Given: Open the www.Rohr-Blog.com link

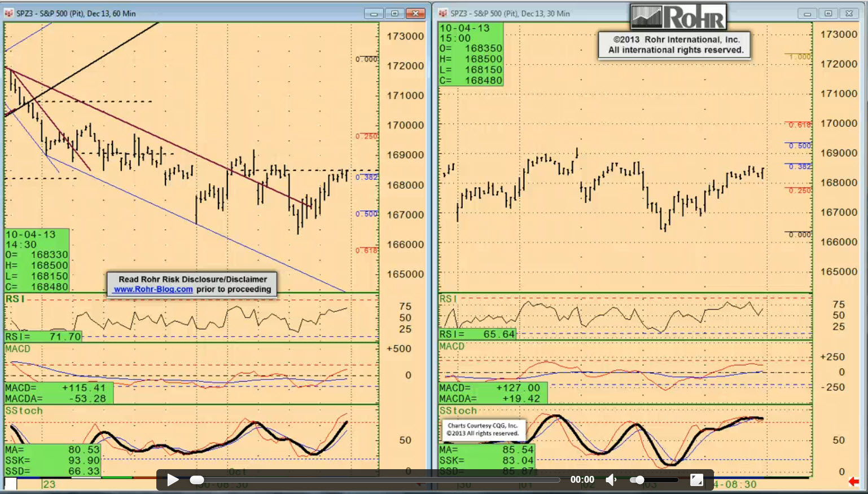Looking at the screenshot, I should click(x=154, y=289).
